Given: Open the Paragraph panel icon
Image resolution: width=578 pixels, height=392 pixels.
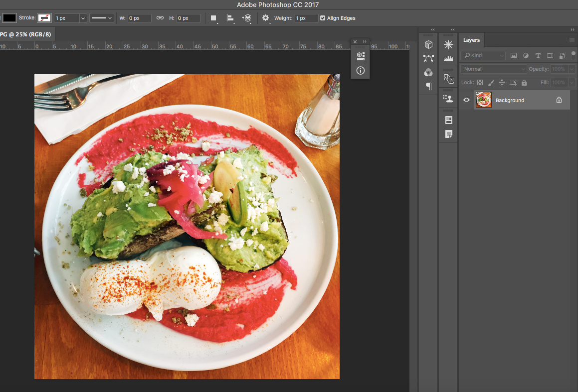Looking at the screenshot, I should tap(429, 86).
